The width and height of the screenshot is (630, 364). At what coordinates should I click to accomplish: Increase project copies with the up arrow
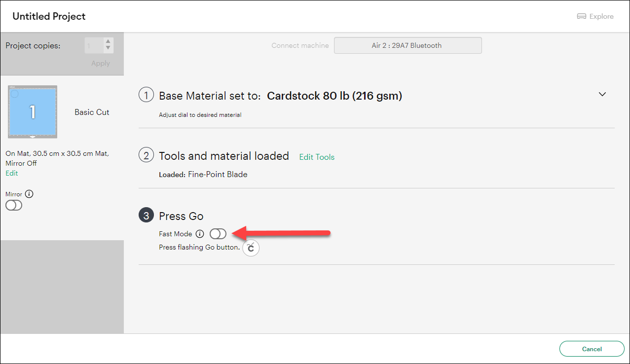[107, 42]
